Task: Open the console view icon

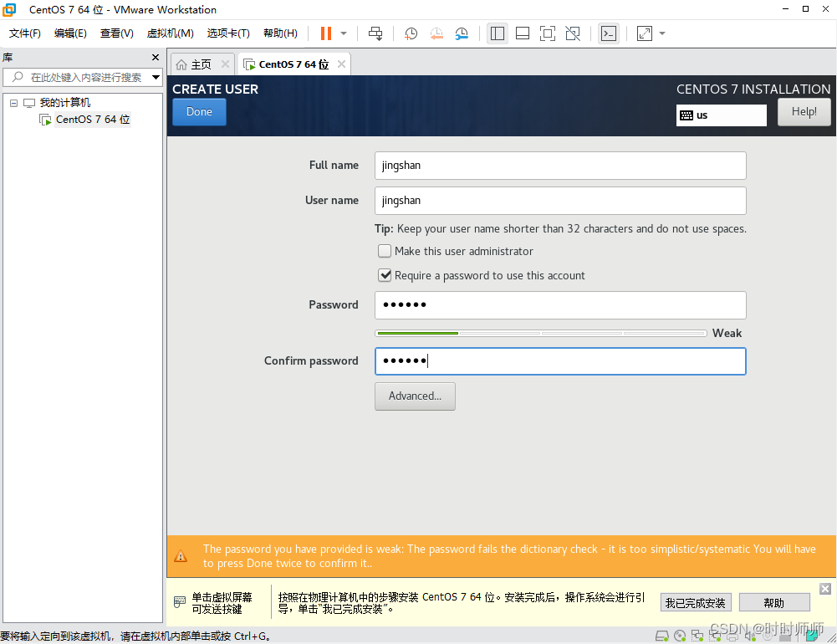Action: coord(609,33)
